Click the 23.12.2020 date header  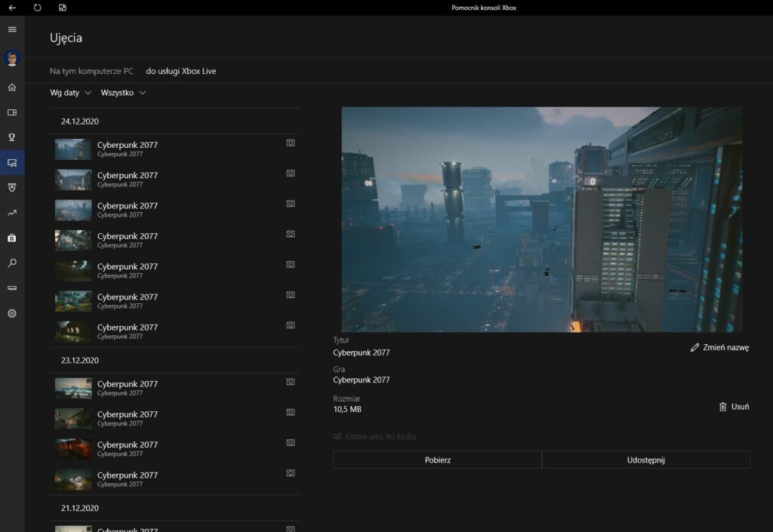pyautogui.click(x=80, y=360)
